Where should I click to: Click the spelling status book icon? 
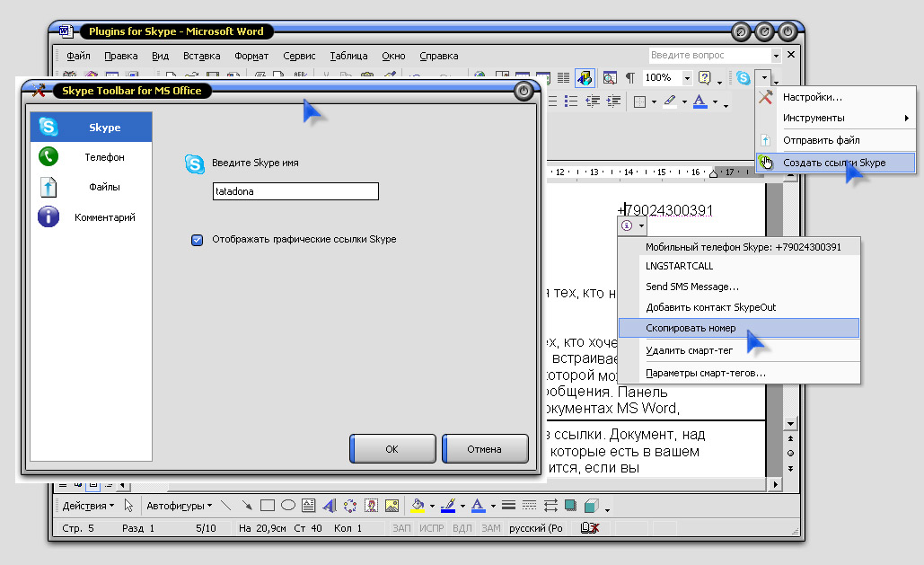(x=590, y=528)
